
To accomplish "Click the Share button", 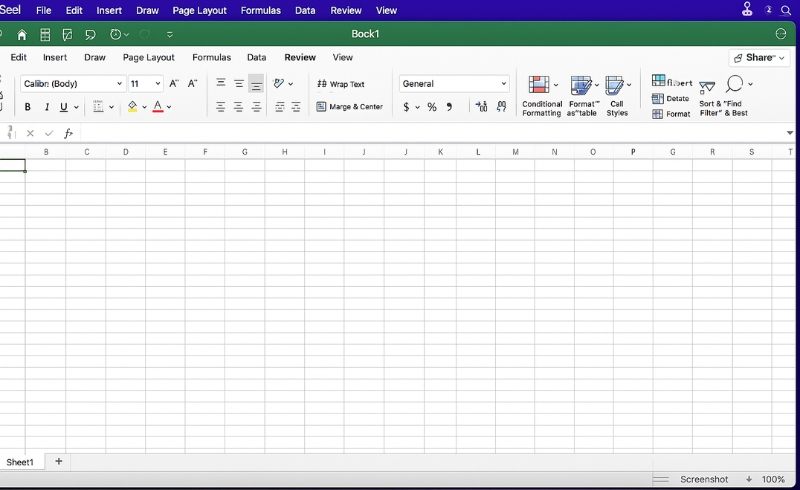I will tap(759, 58).
